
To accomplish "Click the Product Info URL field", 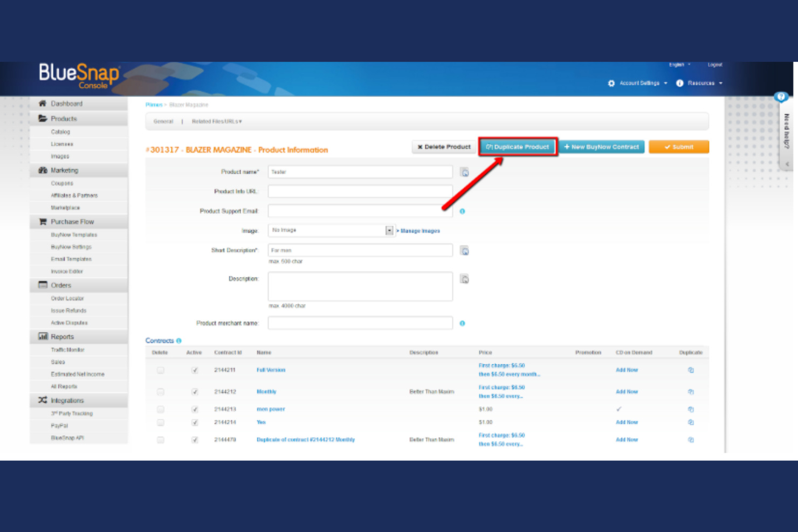I will pyautogui.click(x=360, y=191).
